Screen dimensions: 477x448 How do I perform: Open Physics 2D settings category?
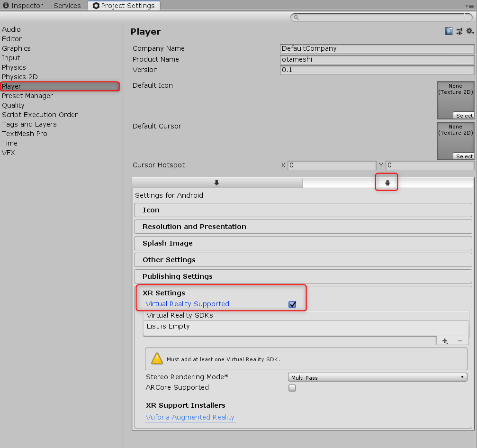click(x=60, y=76)
